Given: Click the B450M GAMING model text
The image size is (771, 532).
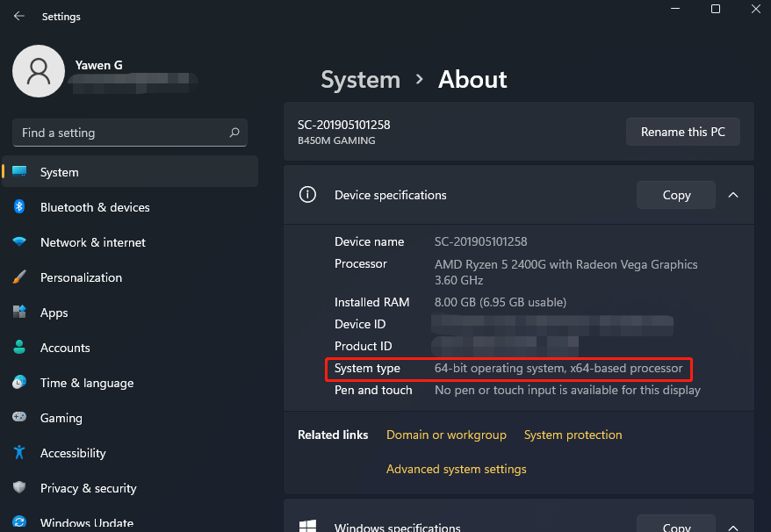Looking at the screenshot, I should pos(336,140).
